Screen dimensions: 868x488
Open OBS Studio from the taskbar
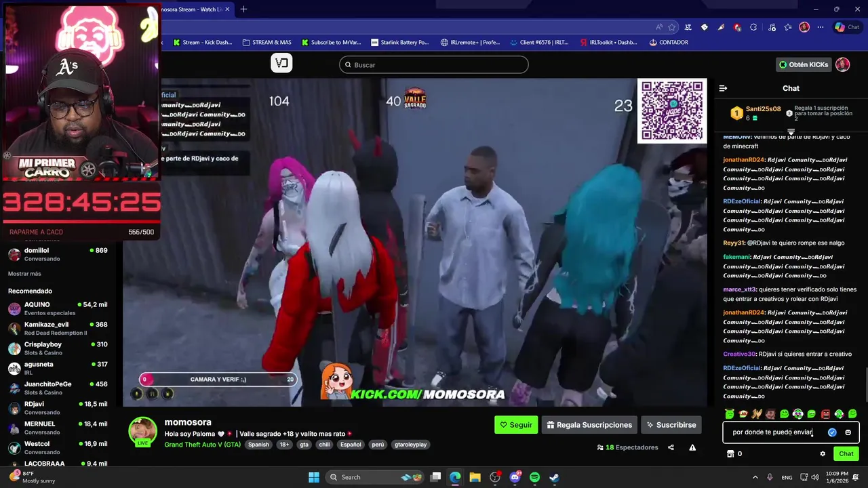[x=495, y=477]
